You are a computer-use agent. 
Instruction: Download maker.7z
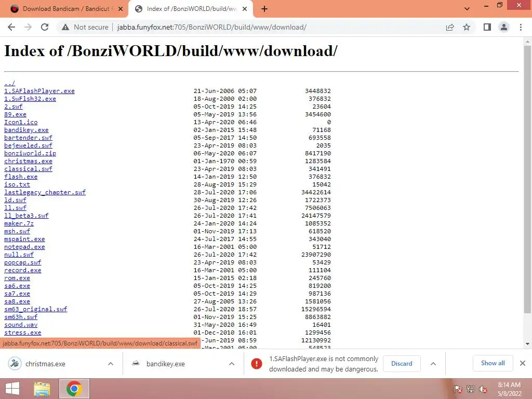click(x=19, y=223)
